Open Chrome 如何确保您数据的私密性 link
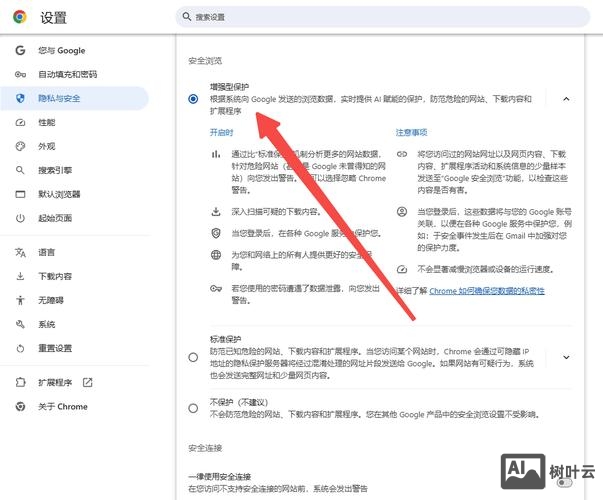603x500 pixels. pyautogui.click(x=487, y=291)
